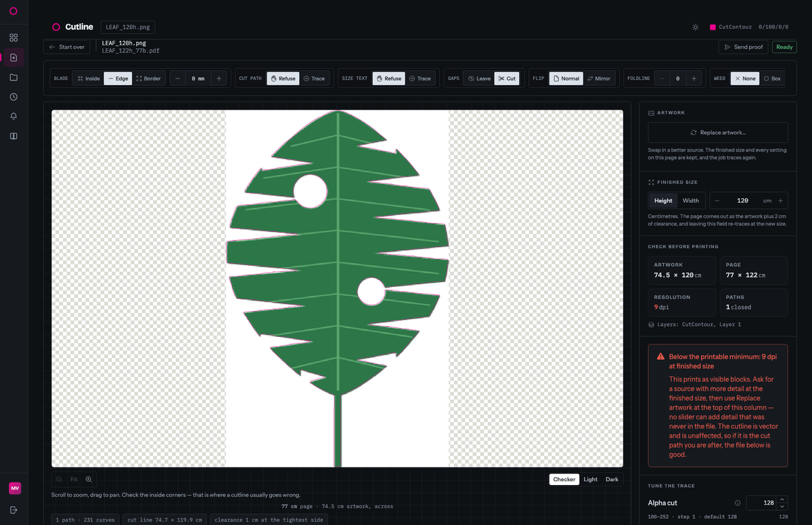Image resolution: width=812 pixels, height=525 pixels.
Task: Click the LEAF_122h_77b.pdf output filename
Action: pyautogui.click(x=131, y=51)
